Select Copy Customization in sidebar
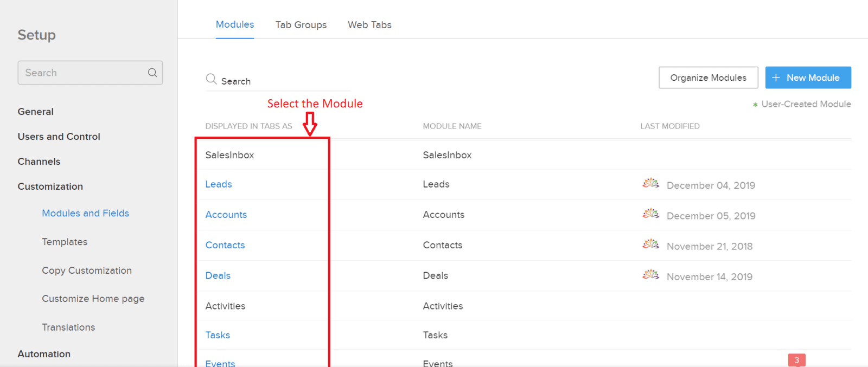The width and height of the screenshot is (868, 367). point(87,271)
